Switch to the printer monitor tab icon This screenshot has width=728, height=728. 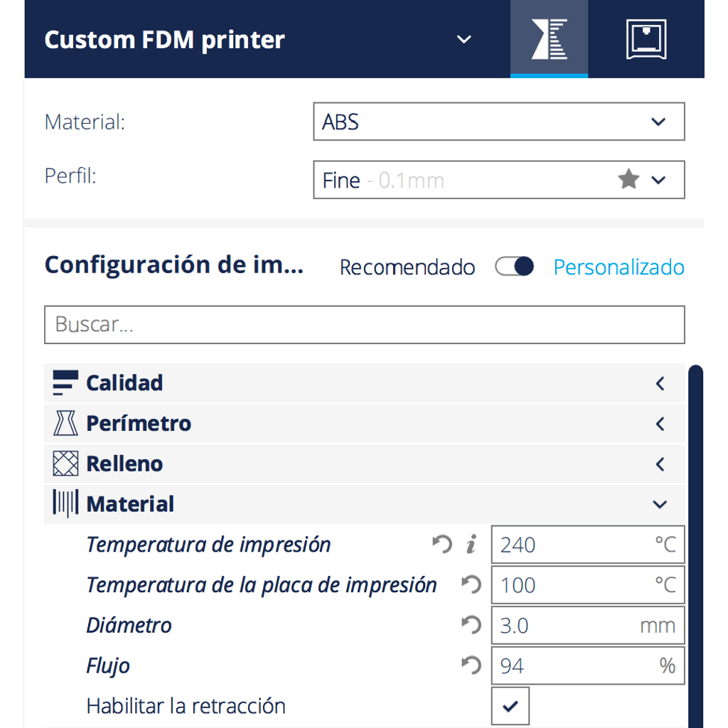(646, 39)
